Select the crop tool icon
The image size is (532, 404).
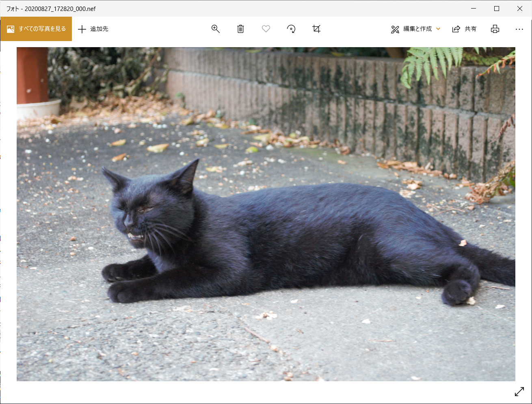pyautogui.click(x=316, y=29)
